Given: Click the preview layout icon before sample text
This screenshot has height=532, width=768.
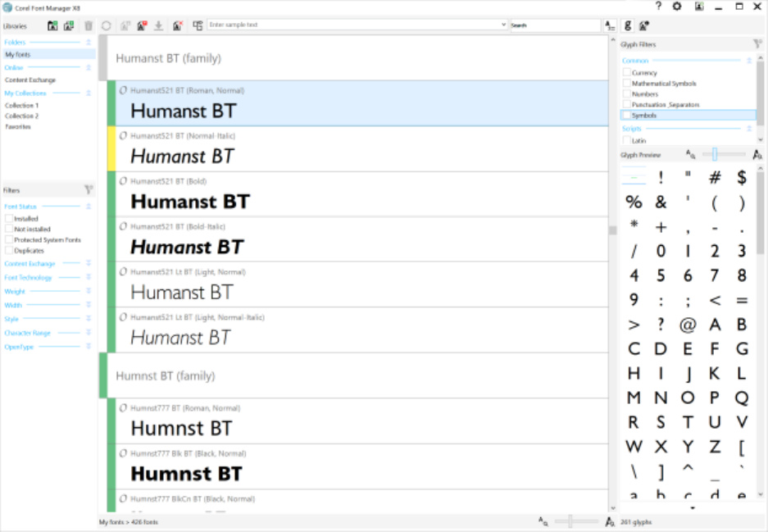Looking at the screenshot, I should coord(198,25).
